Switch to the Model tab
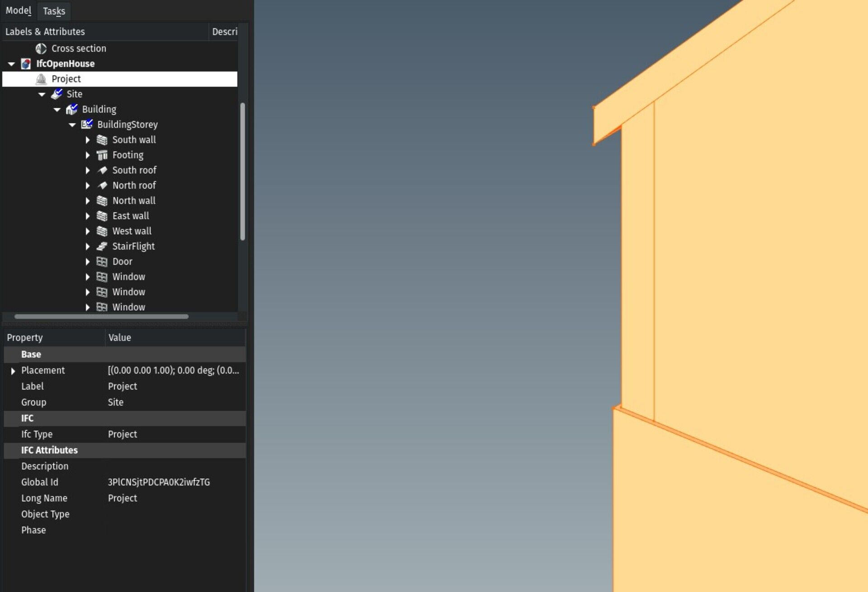868x592 pixels. [x=18, y=10]
